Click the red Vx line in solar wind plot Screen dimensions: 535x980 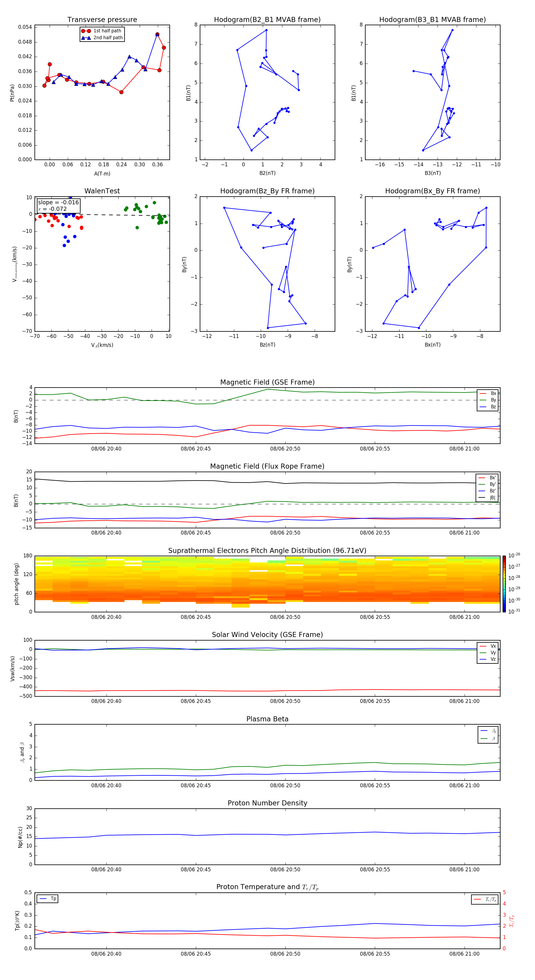coord(267,691)
